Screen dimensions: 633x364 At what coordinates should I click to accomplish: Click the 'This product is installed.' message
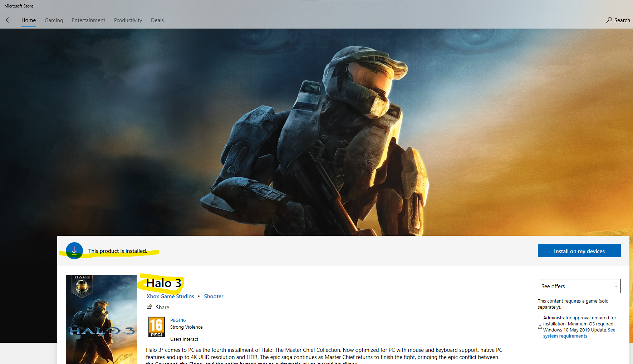pyautogui.click(x=118, y=251)
